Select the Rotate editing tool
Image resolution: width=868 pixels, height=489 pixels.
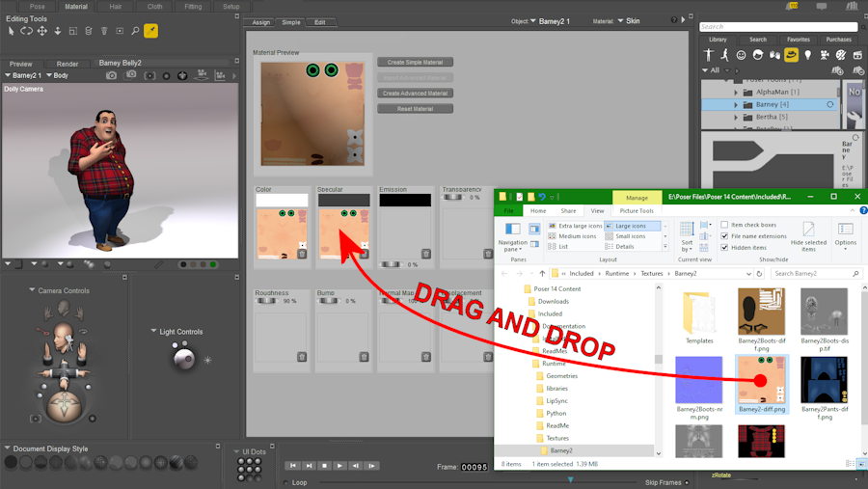(x=27, y=31)
